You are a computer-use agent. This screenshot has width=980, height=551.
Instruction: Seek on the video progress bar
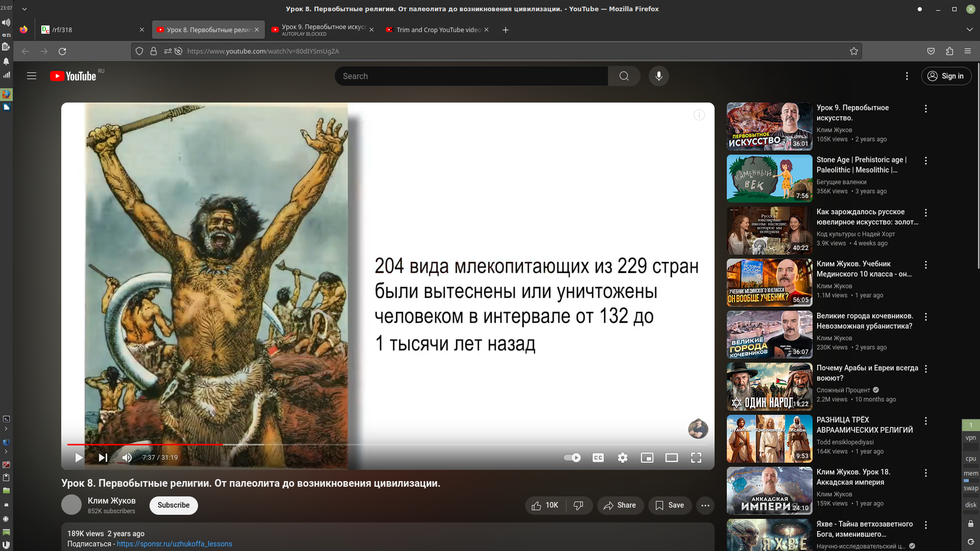387,444
